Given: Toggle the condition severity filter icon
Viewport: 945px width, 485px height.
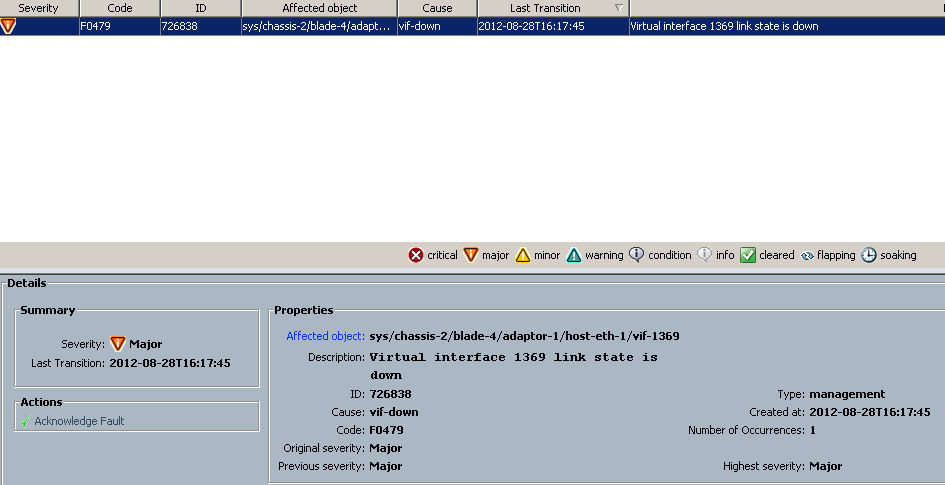Looking at the screenshot, I should 637,255.
